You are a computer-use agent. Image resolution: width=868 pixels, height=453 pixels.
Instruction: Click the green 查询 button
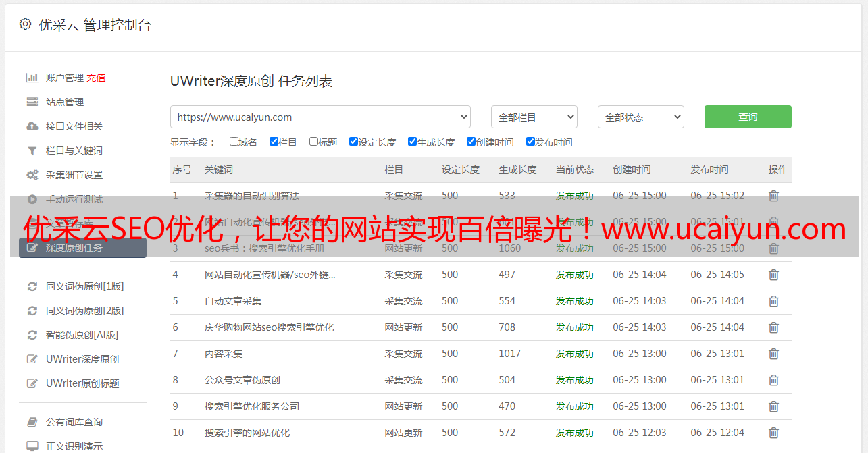click(x=748, y=117)
